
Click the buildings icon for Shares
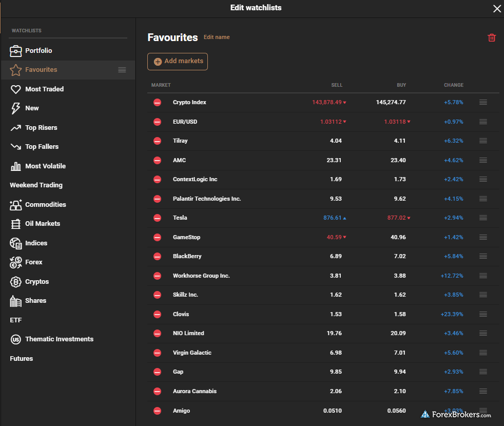(16, 301)
